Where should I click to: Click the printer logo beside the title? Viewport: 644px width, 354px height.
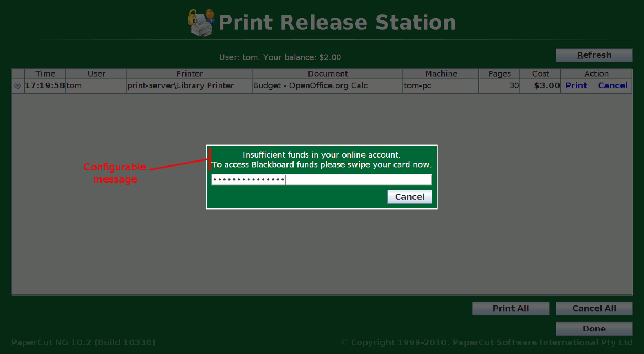[201, 23]
